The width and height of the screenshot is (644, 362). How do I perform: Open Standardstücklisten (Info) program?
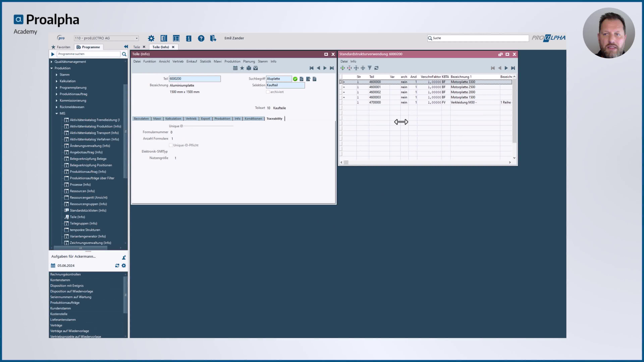click(88, 211)
